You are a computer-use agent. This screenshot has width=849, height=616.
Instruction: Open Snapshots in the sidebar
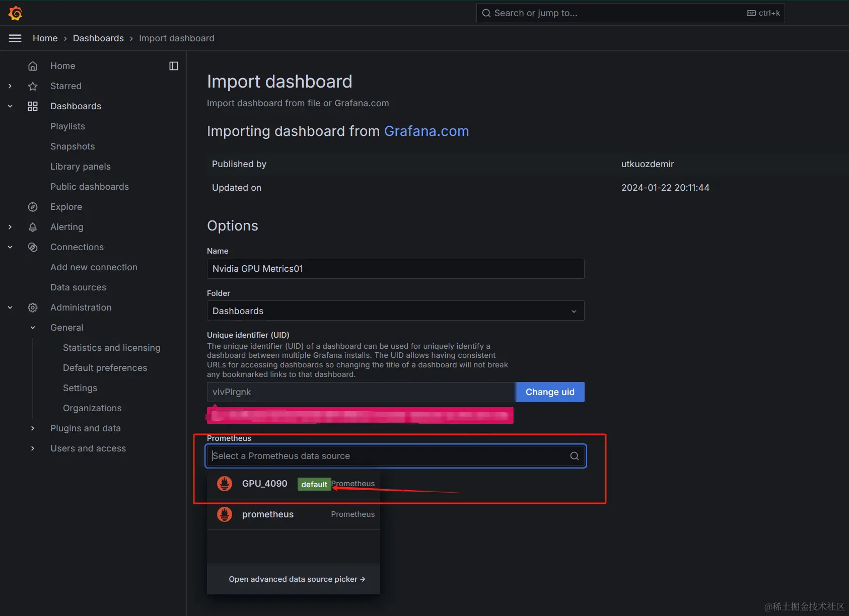tap(73, 146)
